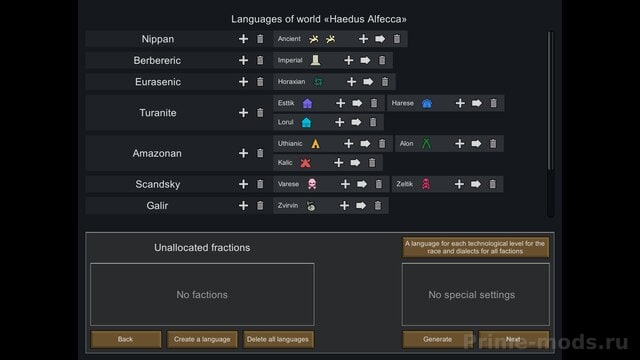Screen dimensions: 640x360
Task: Delete the Amazonan language
Action: (x=260, y=153)
